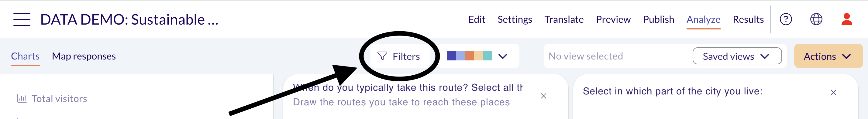868x119 pixels.
Task: Switch to the Map responses tab
Action: click(84, 56)
